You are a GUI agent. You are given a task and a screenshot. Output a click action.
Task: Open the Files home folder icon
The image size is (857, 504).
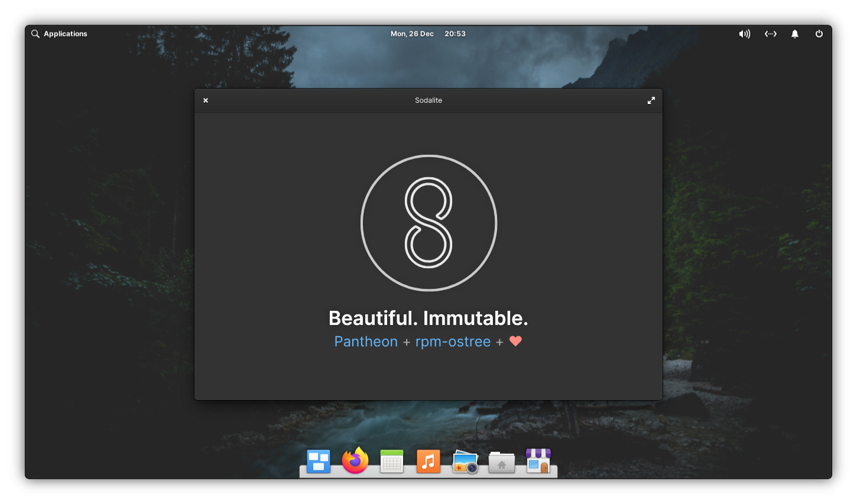[x=502, y=462]
